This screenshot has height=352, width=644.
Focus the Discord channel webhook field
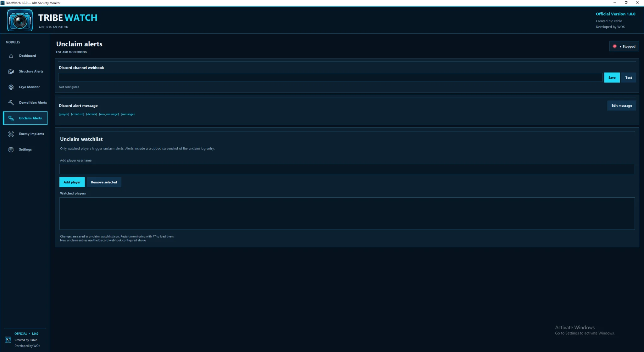(330, 78)
